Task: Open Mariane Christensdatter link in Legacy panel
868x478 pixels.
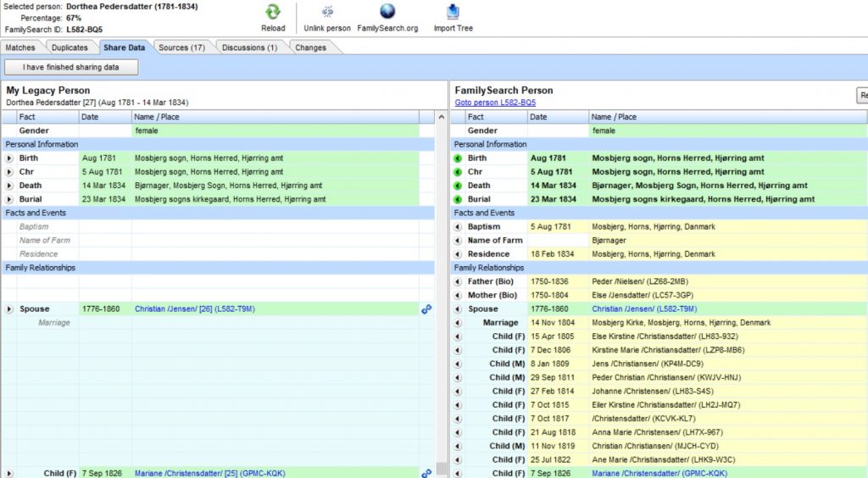Action: pyautogui.click(x=210, y=474)
